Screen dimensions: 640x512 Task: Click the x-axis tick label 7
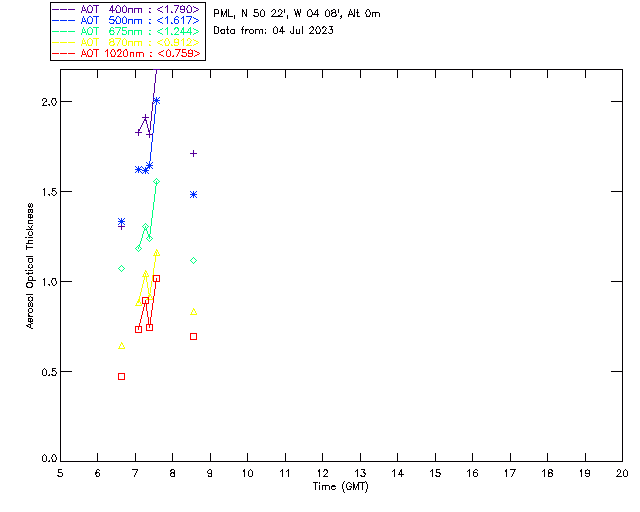[135, 473]
